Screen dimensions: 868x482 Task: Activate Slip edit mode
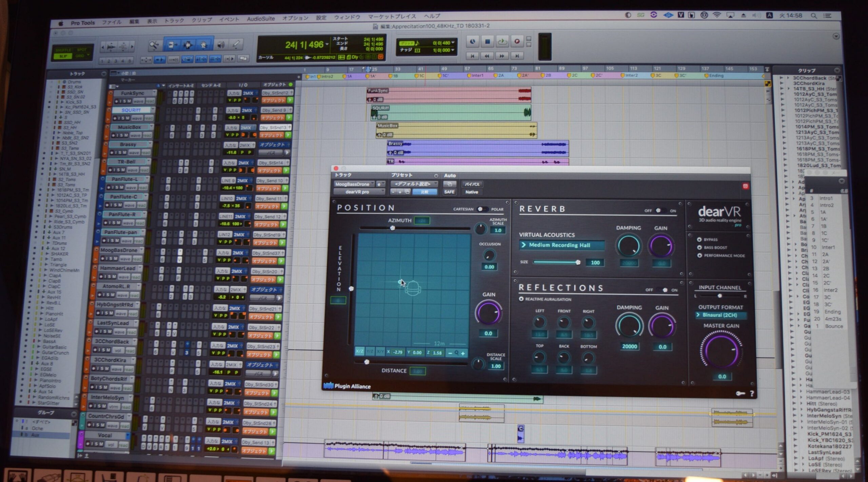click(63, 56)
